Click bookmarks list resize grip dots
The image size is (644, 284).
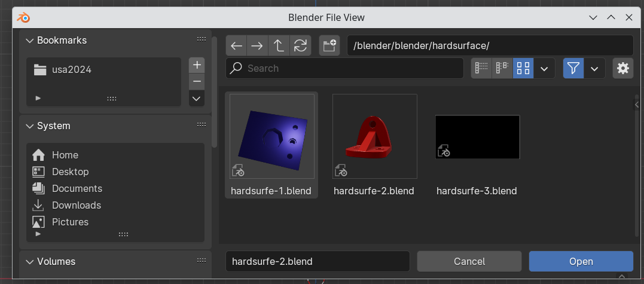click(112, 99)
